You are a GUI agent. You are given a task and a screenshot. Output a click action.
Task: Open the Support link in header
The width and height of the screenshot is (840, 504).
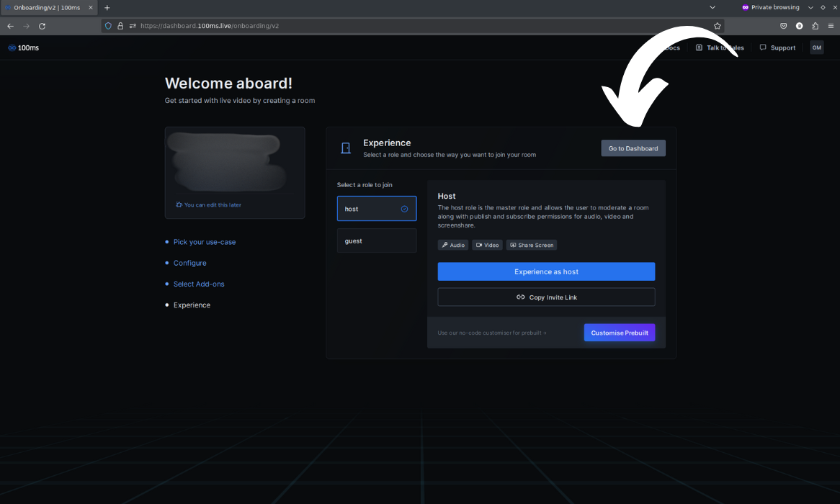click(777, 48)
